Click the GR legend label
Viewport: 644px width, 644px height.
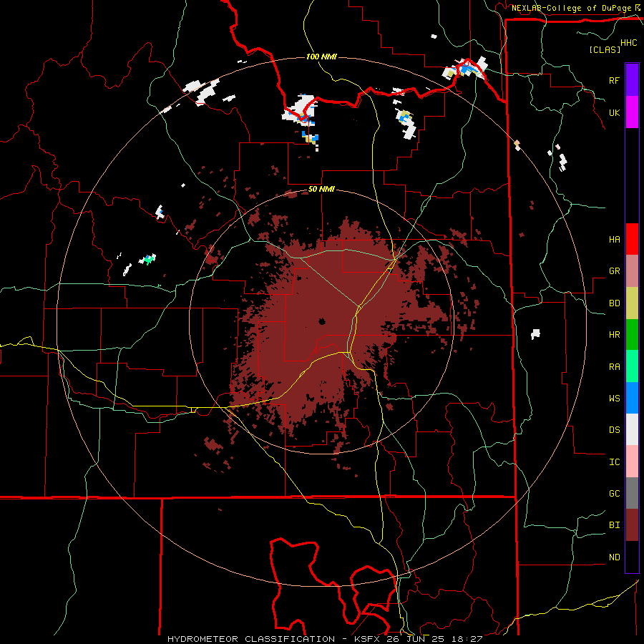(614, 271)
